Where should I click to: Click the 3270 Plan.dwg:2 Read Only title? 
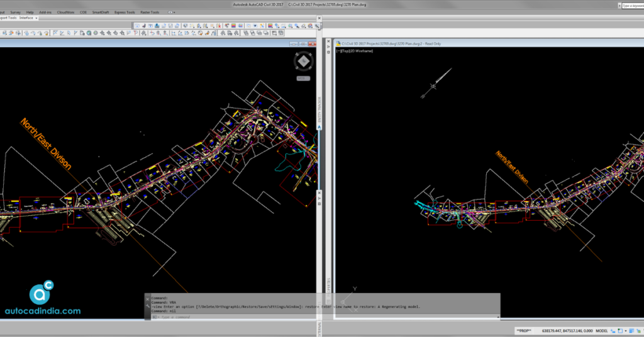[x=391, y=43]
